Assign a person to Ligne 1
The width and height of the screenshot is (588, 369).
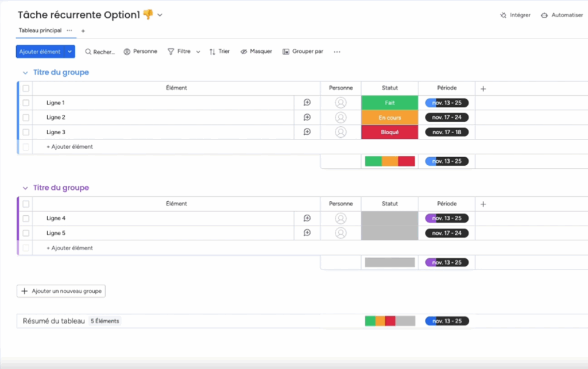tap(341, 103)
